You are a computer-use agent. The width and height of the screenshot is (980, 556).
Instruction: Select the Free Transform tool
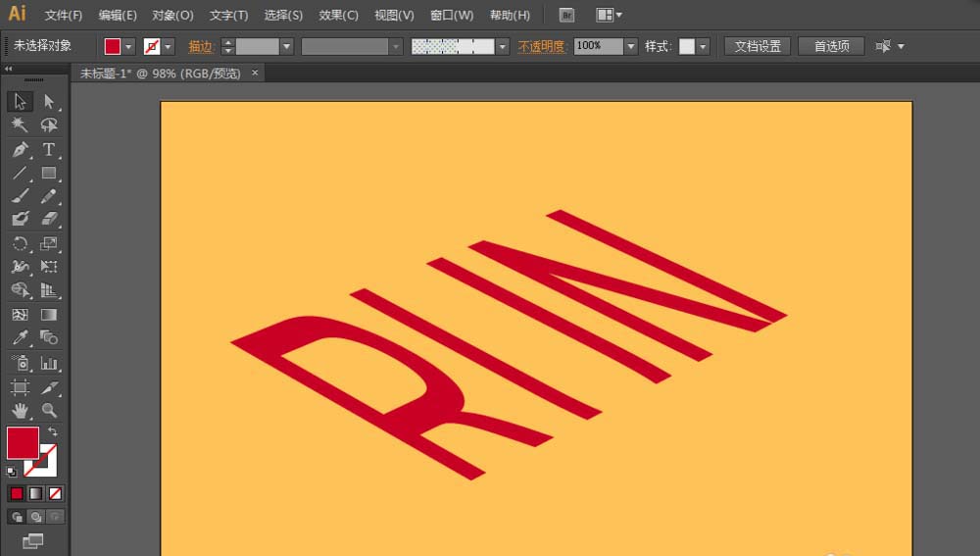tap(49, 267)
